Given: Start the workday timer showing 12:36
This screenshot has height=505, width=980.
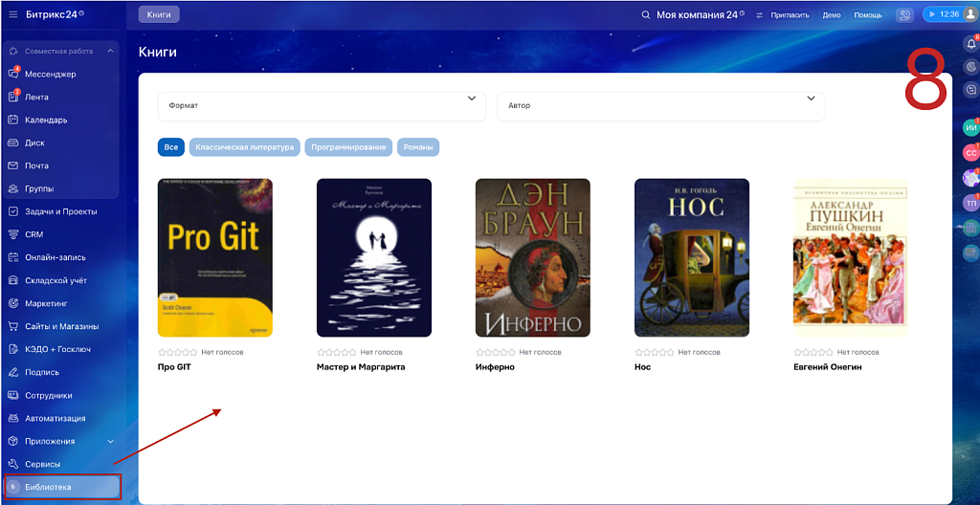Looking at the screenshot, I should click(x=942, y=14).
